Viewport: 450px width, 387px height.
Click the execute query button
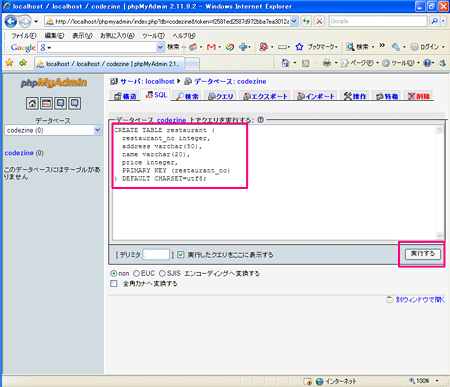tap(422, 254)
